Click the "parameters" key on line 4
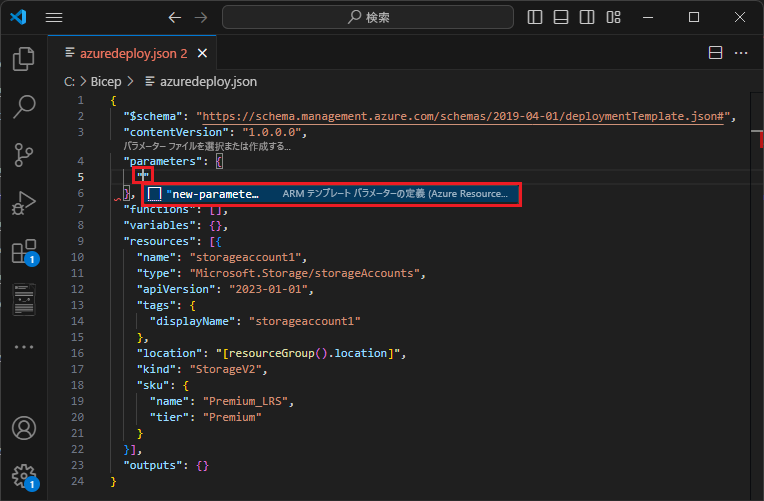The height and width of the screenshot is (501, 764). 163,161
